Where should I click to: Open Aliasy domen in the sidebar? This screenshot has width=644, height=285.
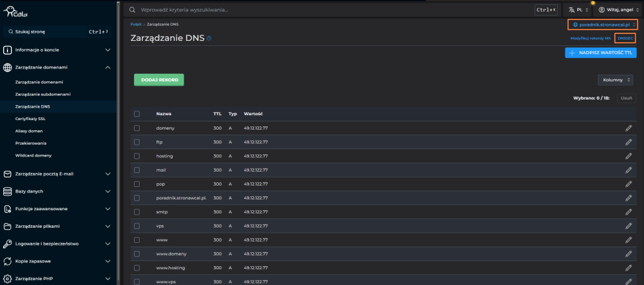coord(29,131)
